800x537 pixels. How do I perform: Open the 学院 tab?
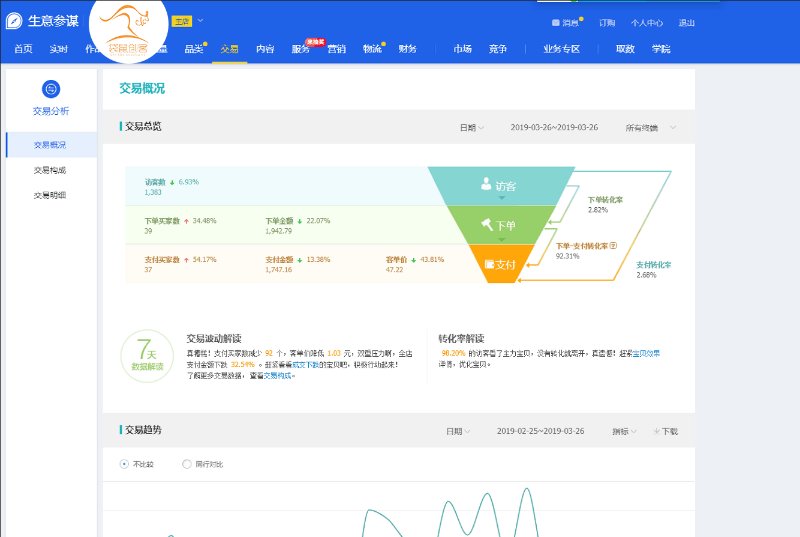pyautogui.click(x=661, y=49)
